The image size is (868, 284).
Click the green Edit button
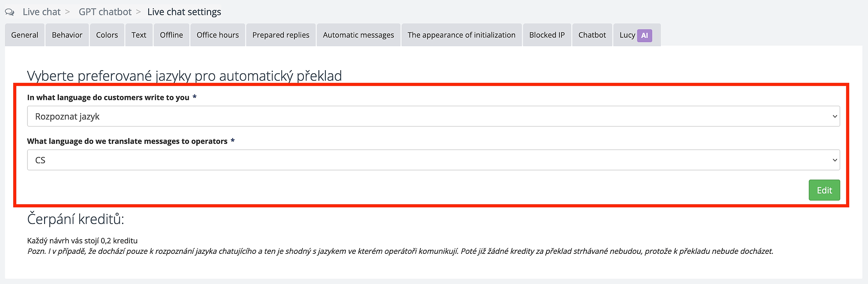pyautogui.click(x=824, y=190)
